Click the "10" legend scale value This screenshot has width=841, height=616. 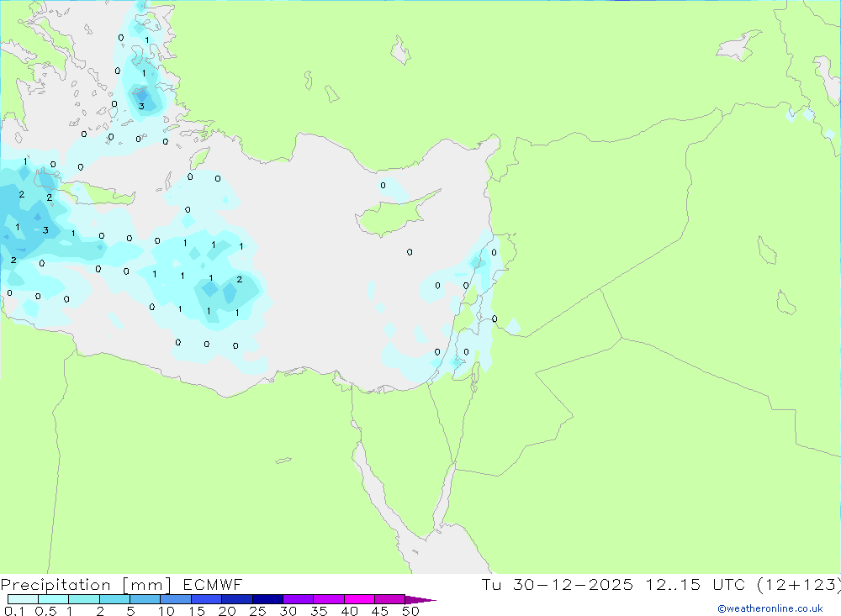tap(167, 611)
